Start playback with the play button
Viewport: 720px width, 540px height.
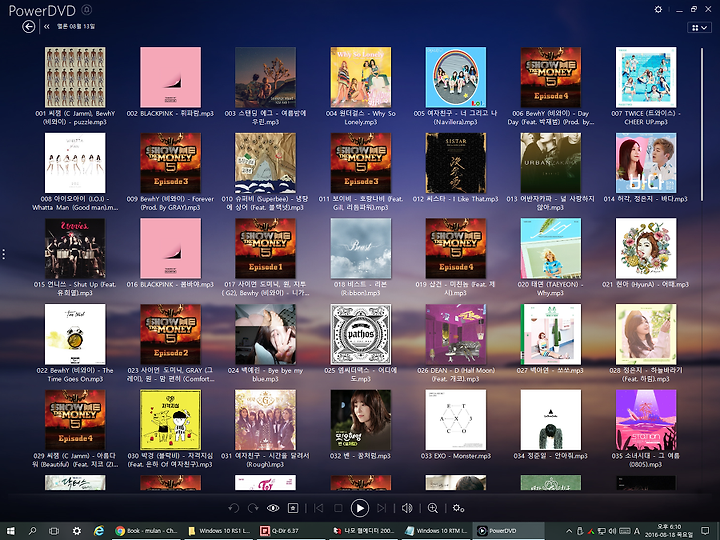click(360, 508)
